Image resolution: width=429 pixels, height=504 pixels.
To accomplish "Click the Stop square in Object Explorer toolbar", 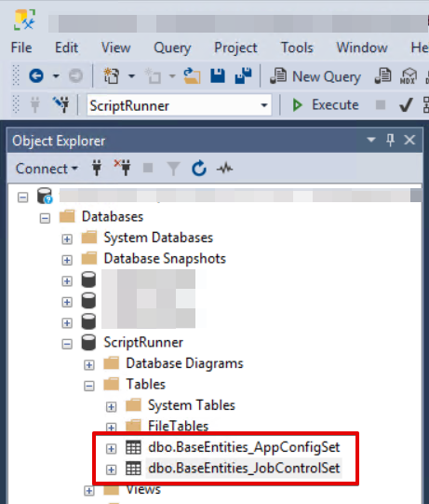I will [148, 168].
